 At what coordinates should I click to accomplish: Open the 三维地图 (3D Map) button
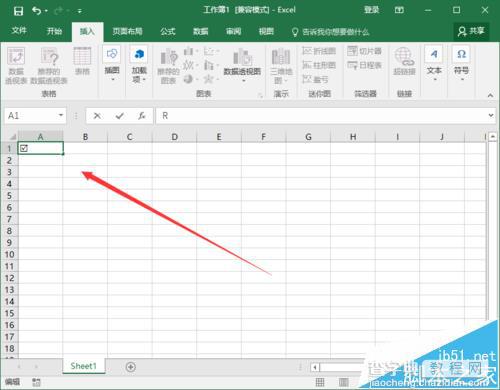pyautogui.click(x=281, y=65)
